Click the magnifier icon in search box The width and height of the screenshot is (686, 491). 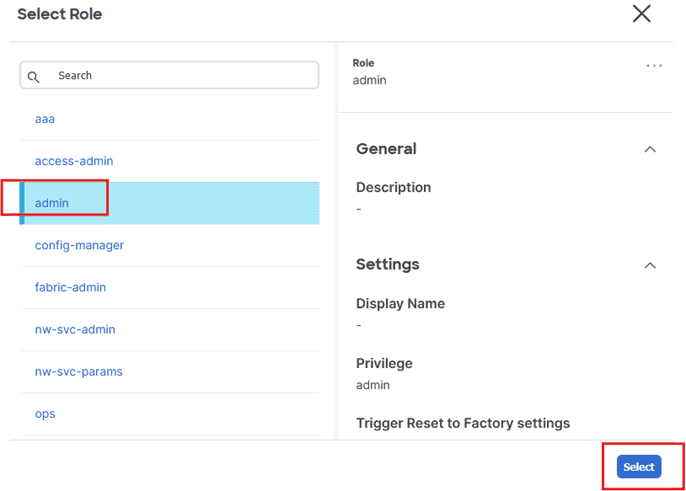(34, 76)
